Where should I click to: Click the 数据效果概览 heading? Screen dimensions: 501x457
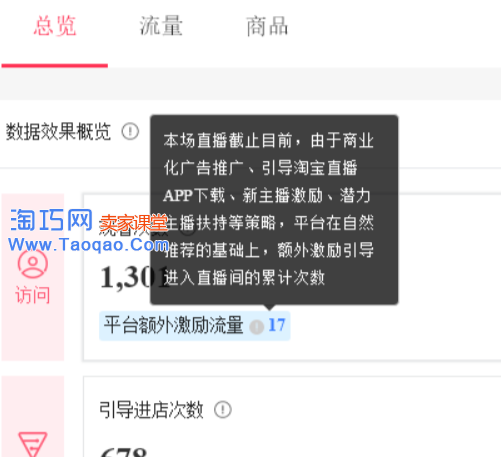(x=58, y=131)
